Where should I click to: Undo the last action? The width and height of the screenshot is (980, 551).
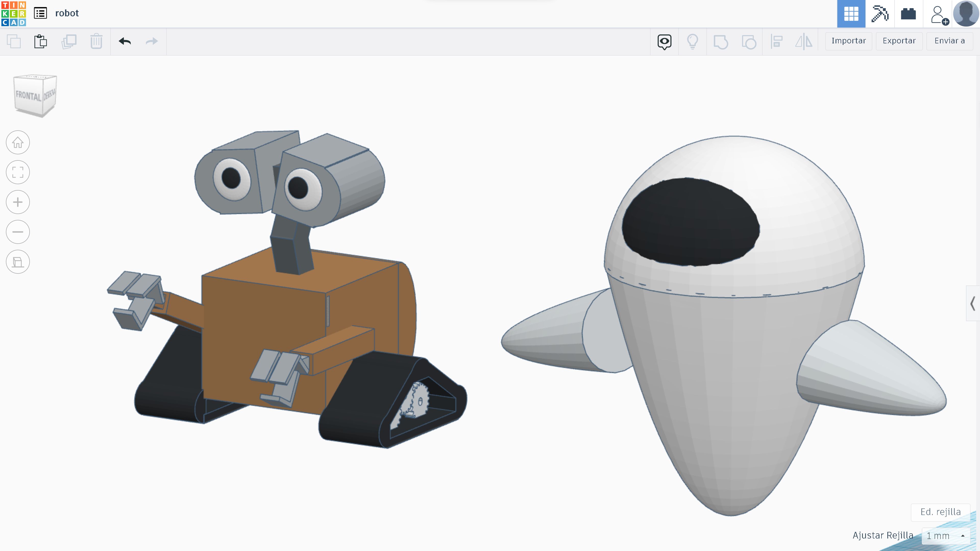point(125,41)
